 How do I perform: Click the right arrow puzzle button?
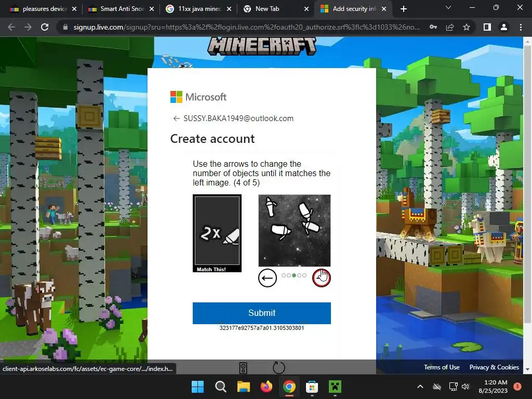[x=321, y=278]
